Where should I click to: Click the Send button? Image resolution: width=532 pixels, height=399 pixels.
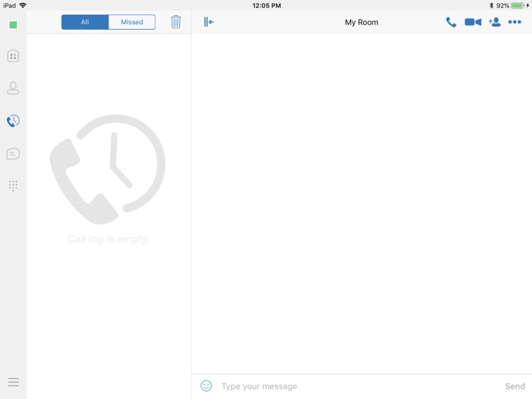(x=515, y=386)
